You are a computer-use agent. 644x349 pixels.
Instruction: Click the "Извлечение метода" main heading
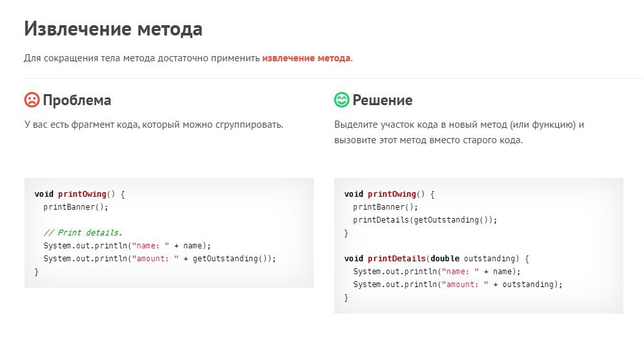point(113,29)
